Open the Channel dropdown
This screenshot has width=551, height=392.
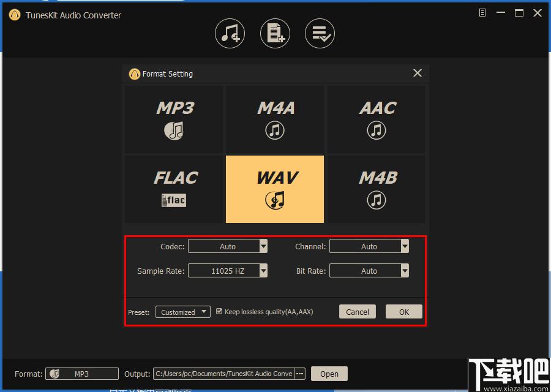point(369,246)
